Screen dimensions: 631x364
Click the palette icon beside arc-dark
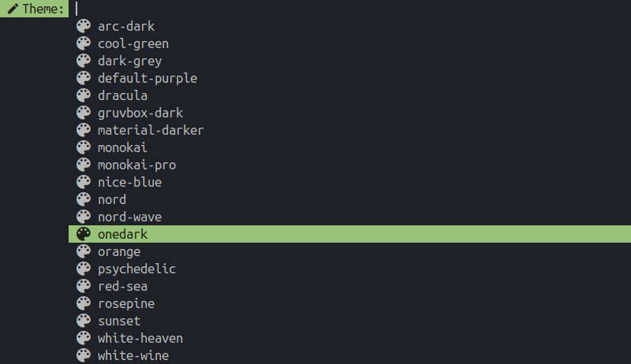[x=84, y=26]
